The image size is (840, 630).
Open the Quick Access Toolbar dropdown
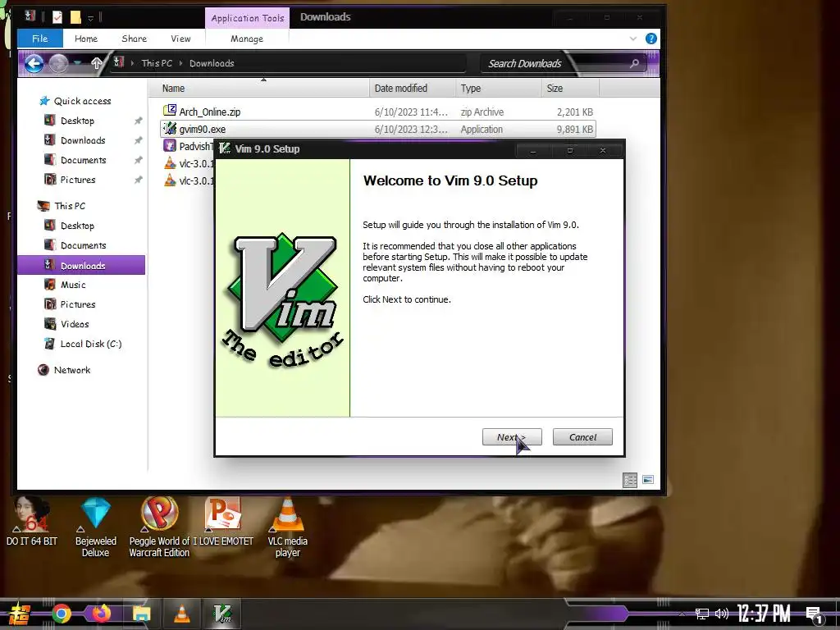click(x=90, y=18)
